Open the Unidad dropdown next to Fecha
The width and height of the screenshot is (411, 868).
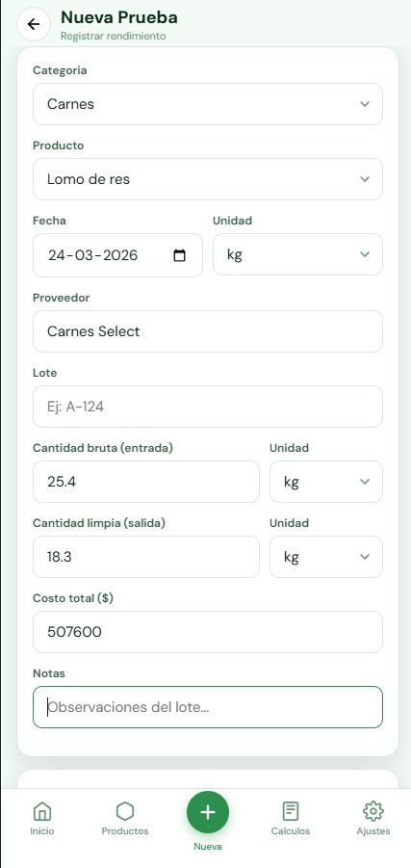pyautogui.click(x=297, y=254)
